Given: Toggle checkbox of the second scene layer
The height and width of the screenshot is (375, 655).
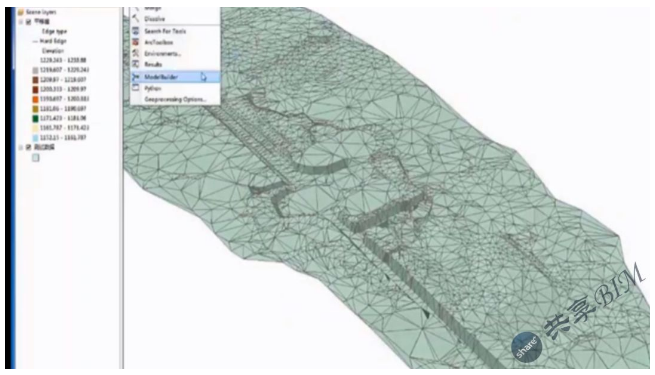Looking at the screenshot, I should click(28, 147).
